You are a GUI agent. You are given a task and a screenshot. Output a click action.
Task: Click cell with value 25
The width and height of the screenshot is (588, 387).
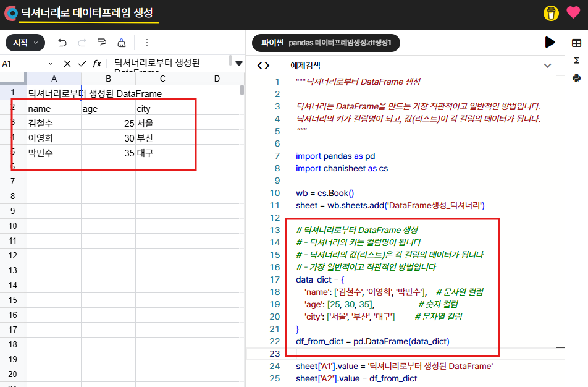108,123
